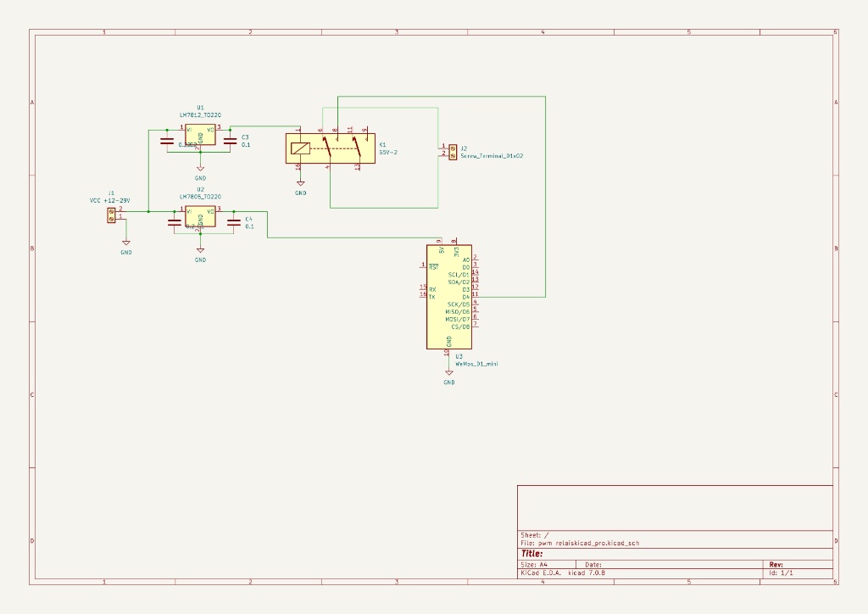Click the D4 pin label on WeMos
This screenshot has height=614, width=868.
pyautogui.click(x=465, y=297)
